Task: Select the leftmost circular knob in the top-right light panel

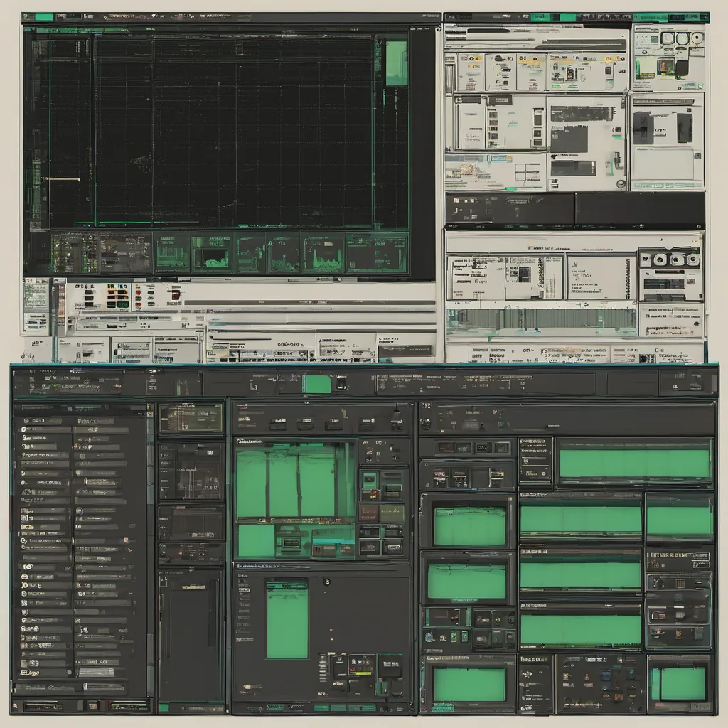Action: pyautogui.click(x=668, y=38)
